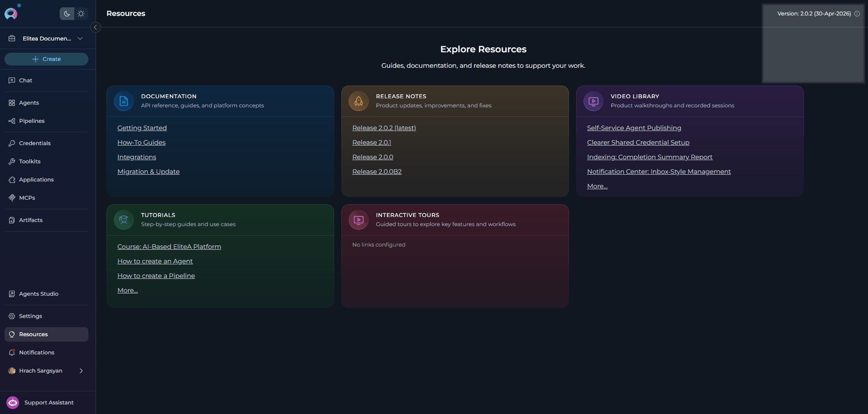Click the Toolkits wrench icon
The width and height of the screenshot is (868, 414).
click(x=12, y=162)
